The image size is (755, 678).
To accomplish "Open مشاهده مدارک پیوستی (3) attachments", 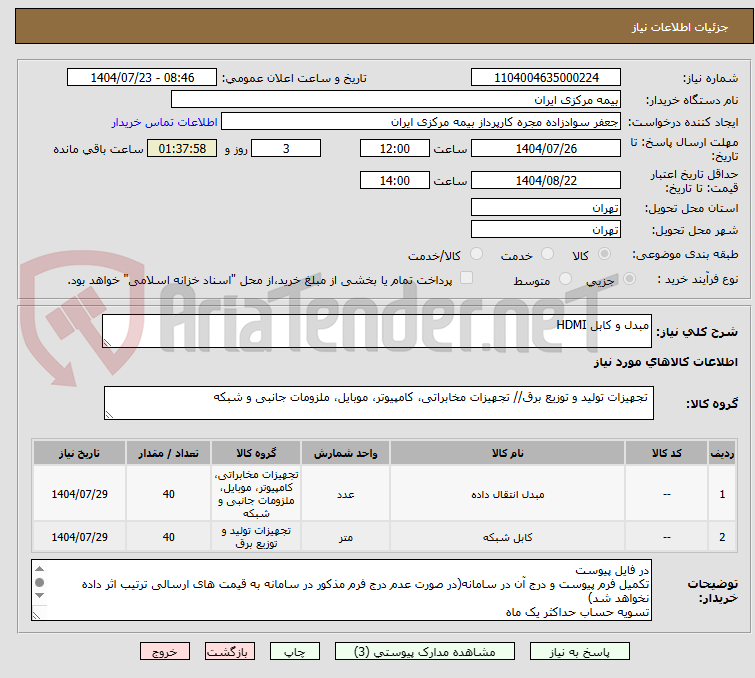I will 424,652.
